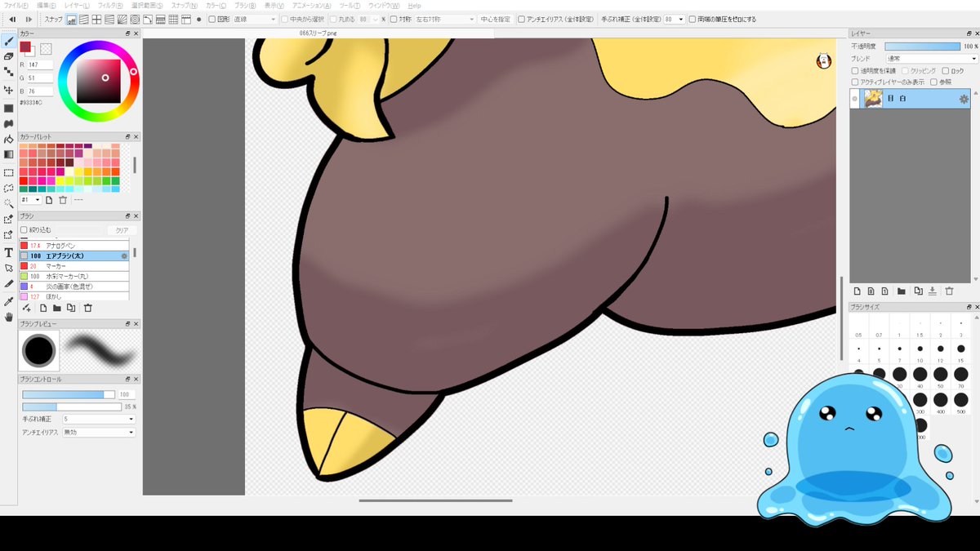Add a new brush folder
The image size is (980, 551).
tap(57, 308)
